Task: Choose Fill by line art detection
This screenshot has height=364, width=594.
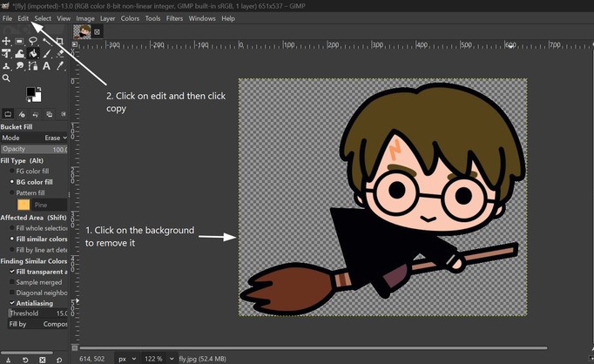Action: click(x=38, y=250)
